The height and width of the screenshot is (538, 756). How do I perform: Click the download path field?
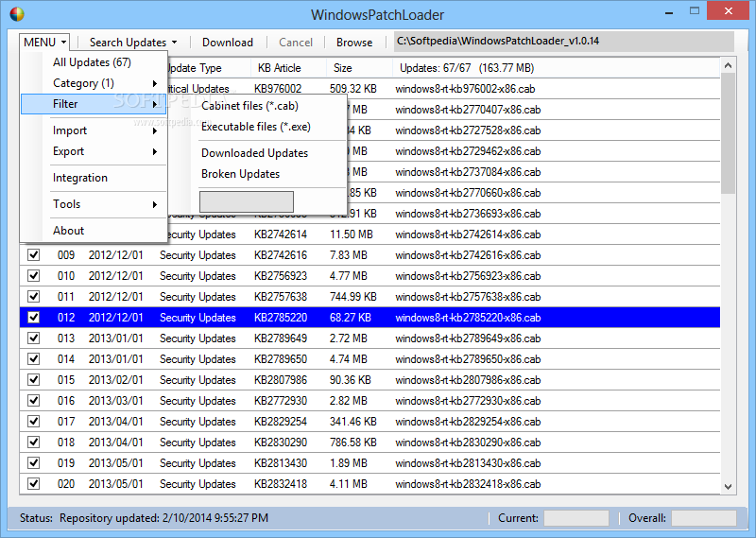pyautogui.click(x=563, y=41)
